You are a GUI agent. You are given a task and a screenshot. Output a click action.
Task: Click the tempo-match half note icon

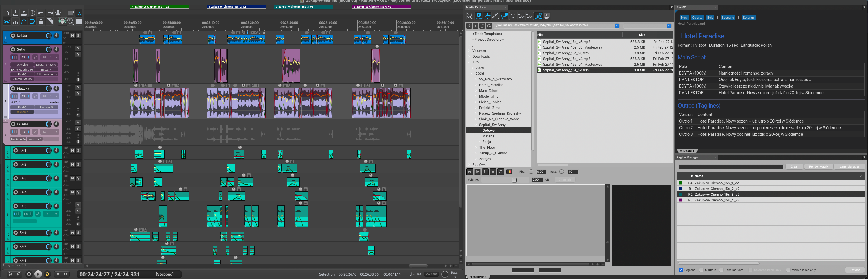point(530,16)
